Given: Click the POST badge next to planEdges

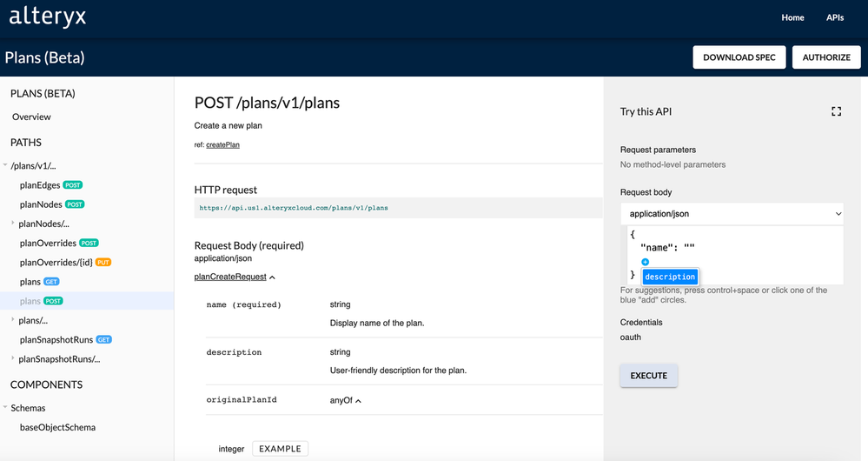Looking at the screenshot, I should click(x=72, y=185).
